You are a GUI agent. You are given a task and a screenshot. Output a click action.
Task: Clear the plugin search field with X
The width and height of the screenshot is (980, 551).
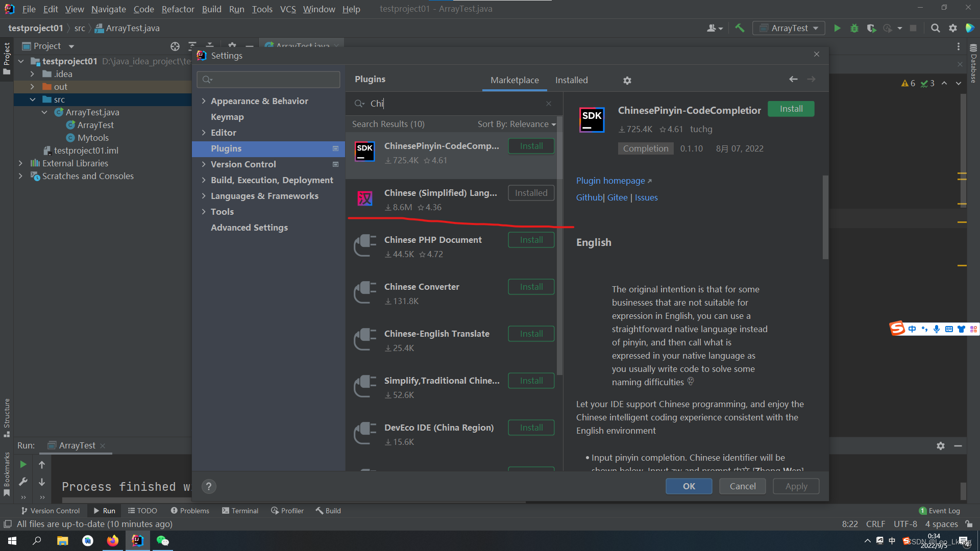click(549, 104)
